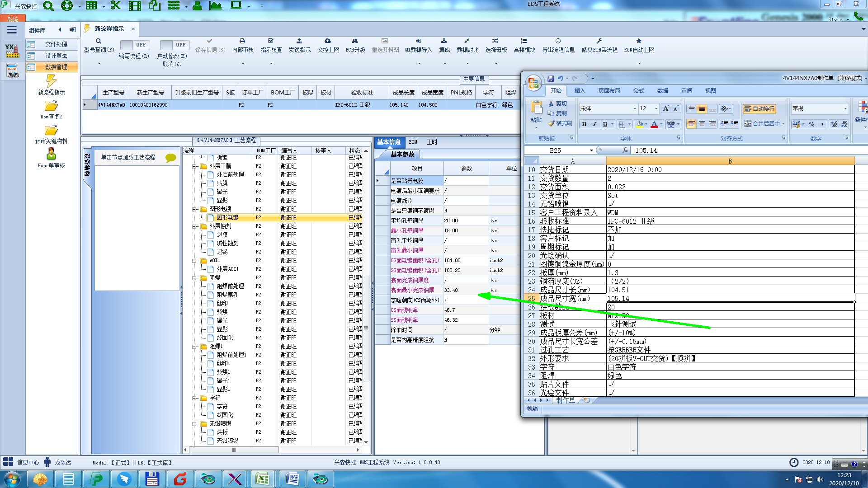The image size is (868, 488).
Task: Click the 修复ECN丢流程 wrench icon
Action: tap(599, 41)
